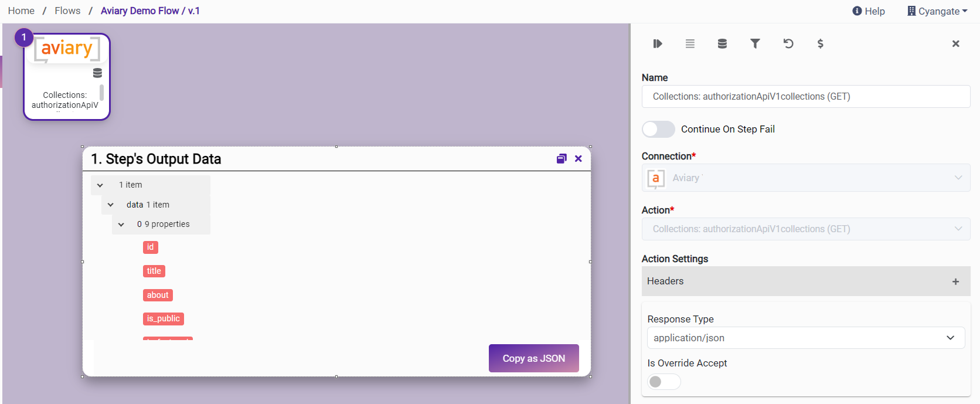Collapse the '1 item' root tree node
This screenshot has height=404, width=980.
coord(100,185)
